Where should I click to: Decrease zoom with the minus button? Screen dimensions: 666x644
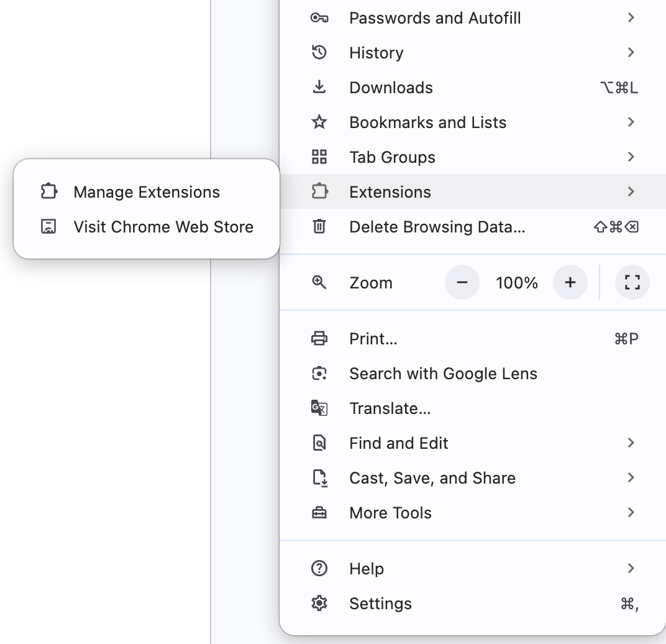pos(462,283)
